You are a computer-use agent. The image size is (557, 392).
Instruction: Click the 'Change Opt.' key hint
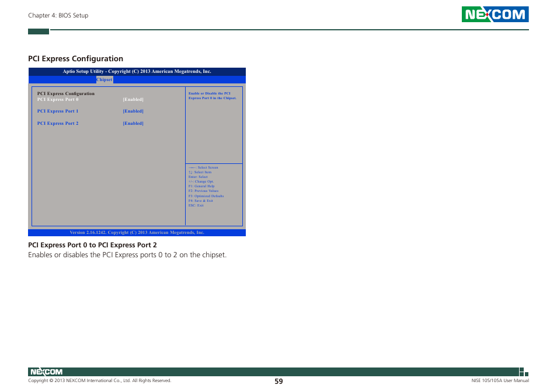point(201,181)
